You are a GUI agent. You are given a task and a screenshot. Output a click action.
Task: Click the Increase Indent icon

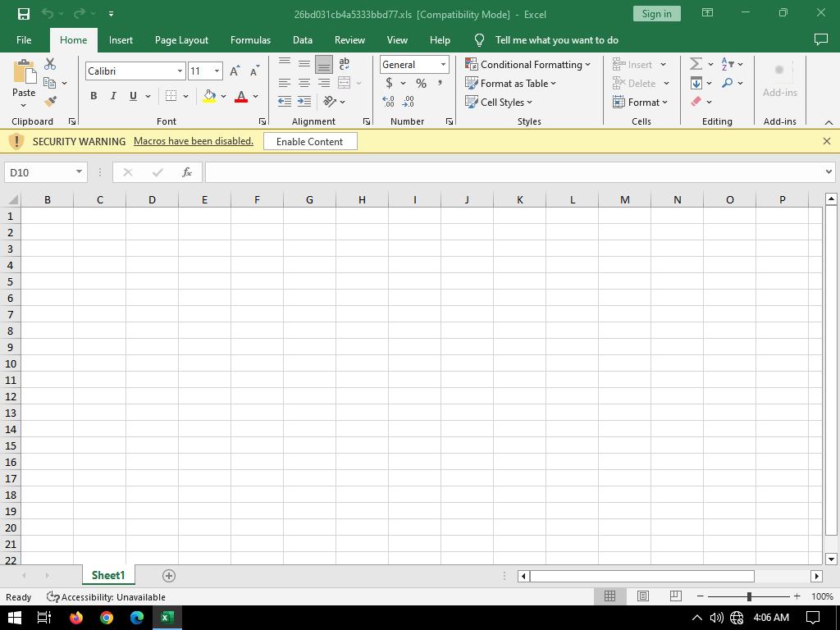[x=304, y=102]
